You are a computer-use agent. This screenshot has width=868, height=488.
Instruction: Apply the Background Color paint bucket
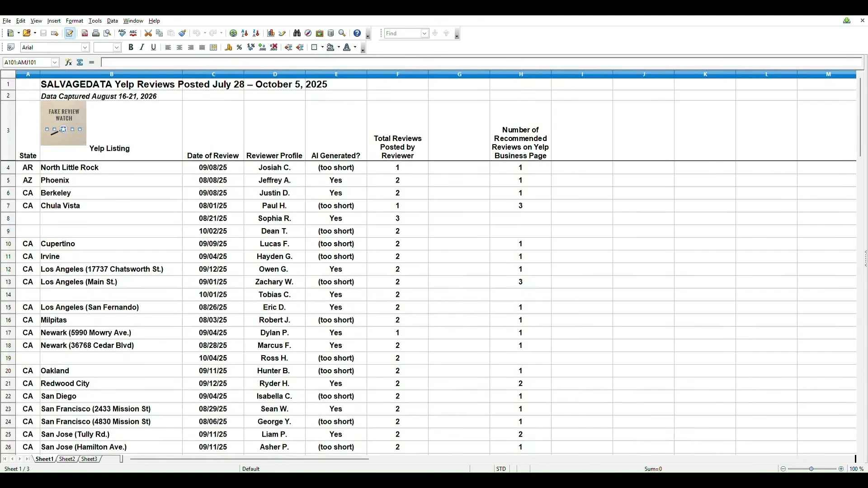[330, 47]
